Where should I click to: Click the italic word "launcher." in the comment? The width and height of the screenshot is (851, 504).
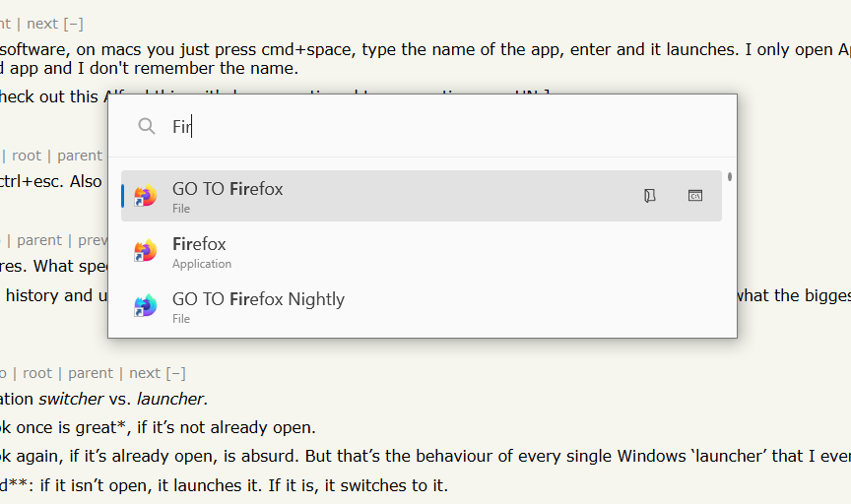click(x=172, y=400)
